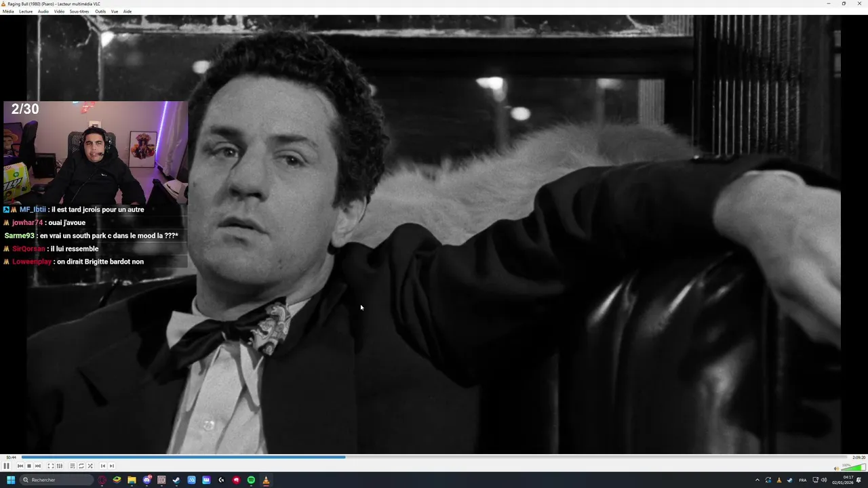868x488 pixels.
Task: Open Spotify from the taskbar
Action: (x=251, y=480)
